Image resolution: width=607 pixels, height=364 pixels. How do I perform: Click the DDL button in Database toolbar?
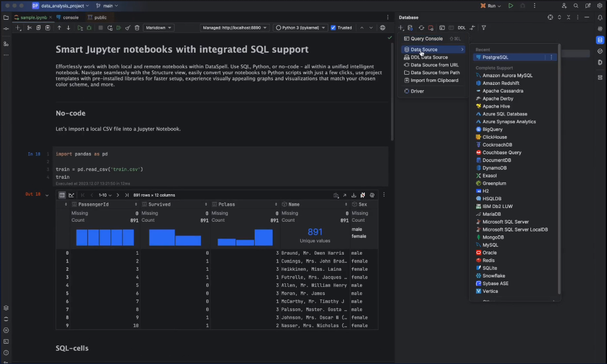point(462,28)
